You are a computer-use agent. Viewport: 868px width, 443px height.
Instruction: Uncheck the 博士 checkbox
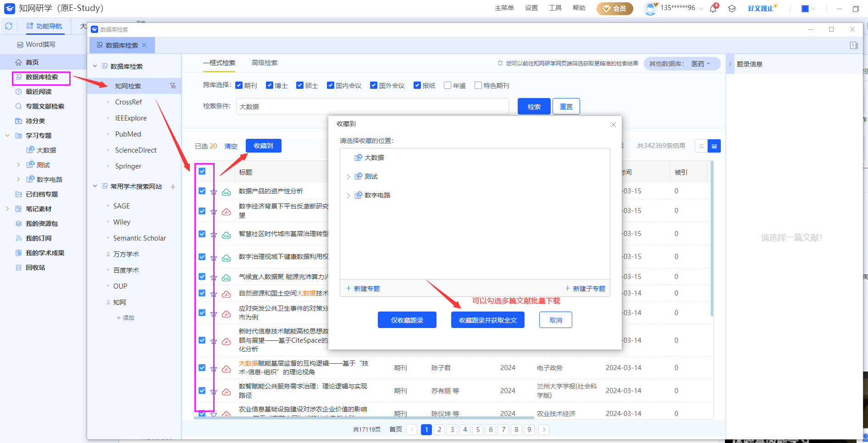pyautogui.click(x=270, y=85)
